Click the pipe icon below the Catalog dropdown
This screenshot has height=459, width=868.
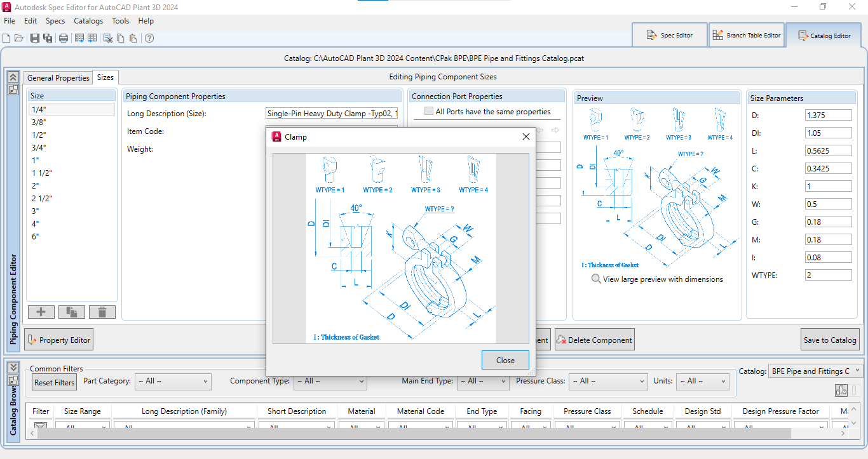click(841, 390)
